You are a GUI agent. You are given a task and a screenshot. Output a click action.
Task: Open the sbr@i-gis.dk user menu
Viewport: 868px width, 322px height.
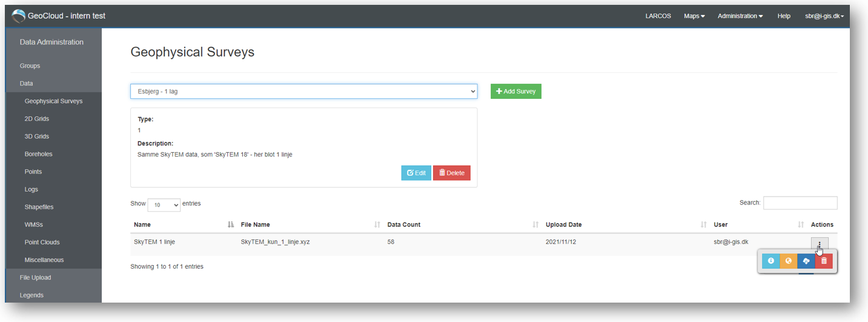[824, 16]
